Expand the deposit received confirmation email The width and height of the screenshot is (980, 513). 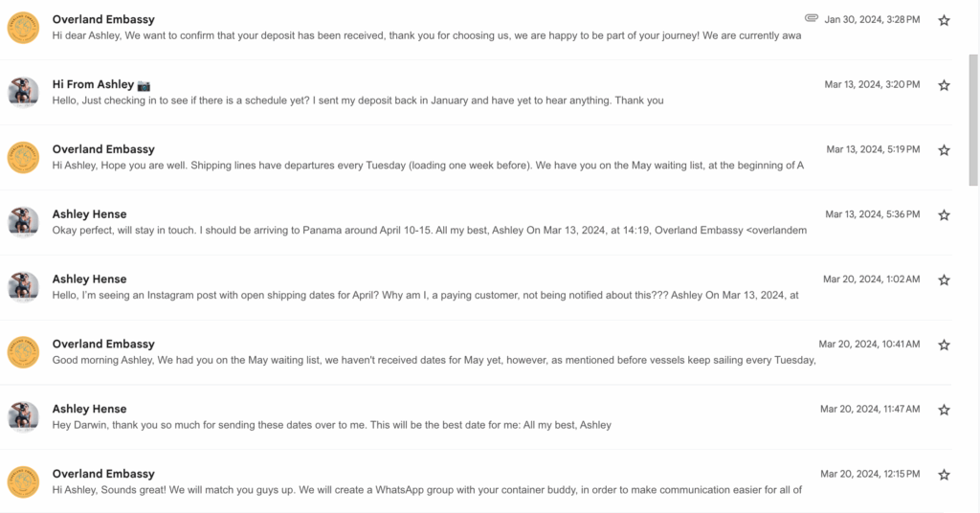[x=426, y=35]
